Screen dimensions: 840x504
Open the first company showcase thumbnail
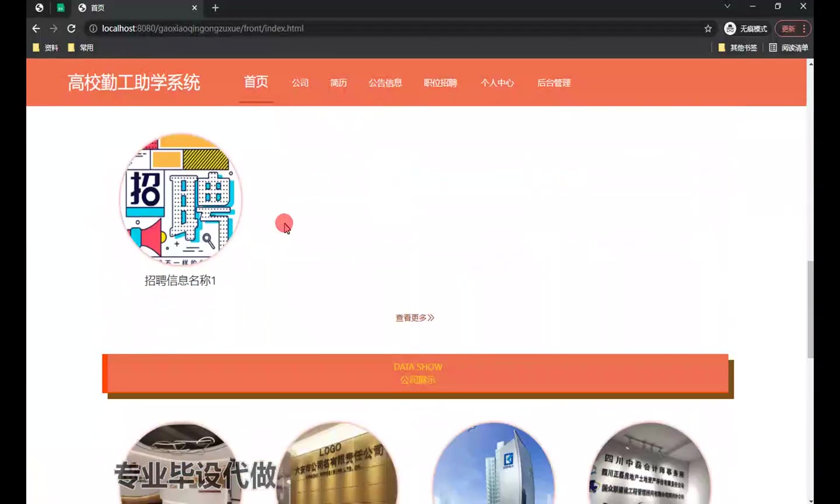pyautogui.click(x=180, y=464)
